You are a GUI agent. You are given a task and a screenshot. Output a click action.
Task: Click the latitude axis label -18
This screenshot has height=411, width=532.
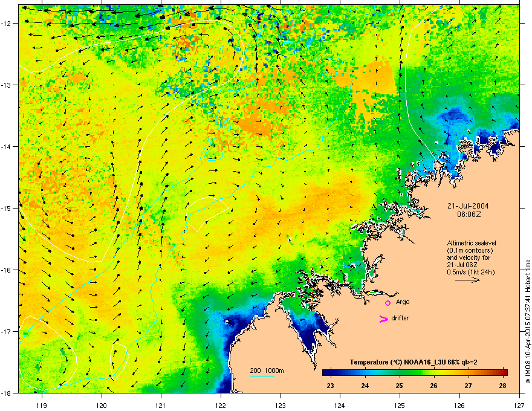tap(6, 393)
